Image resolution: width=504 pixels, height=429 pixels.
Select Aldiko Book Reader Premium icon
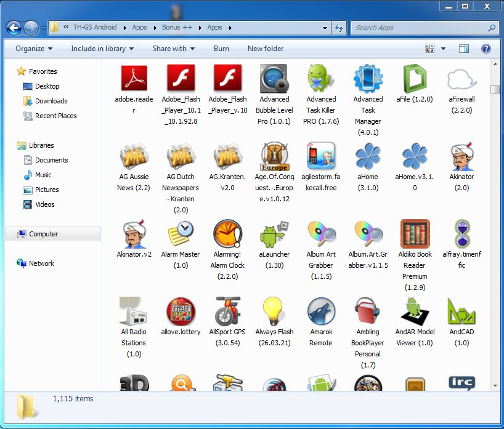click(x=415, y=234)
